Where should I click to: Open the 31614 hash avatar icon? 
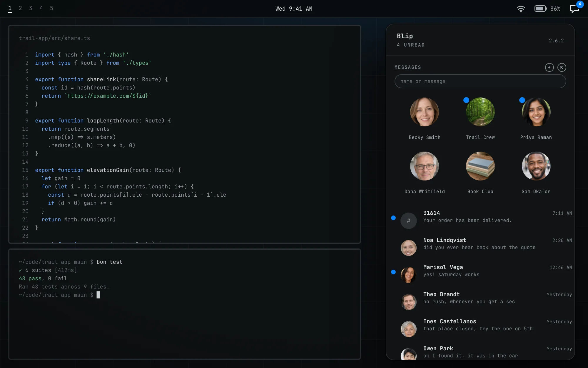408,221
